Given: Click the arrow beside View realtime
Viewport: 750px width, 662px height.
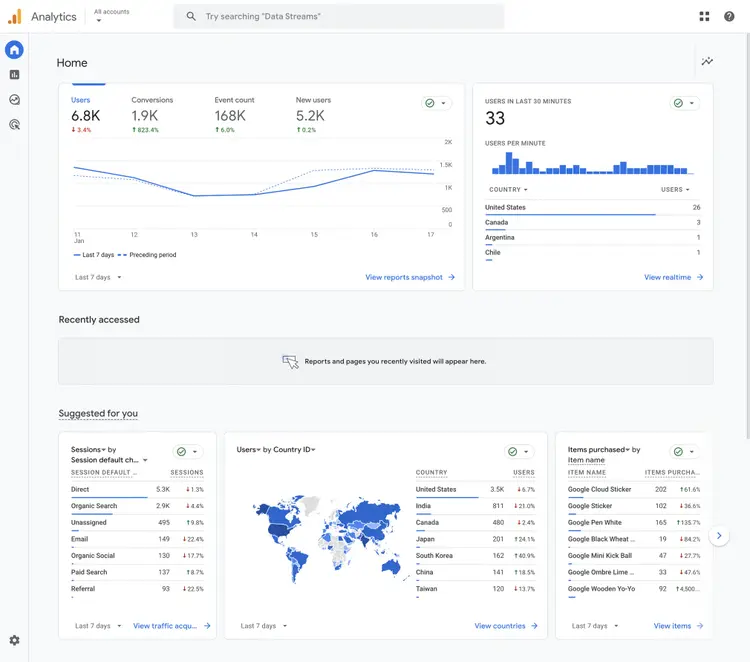Looking at the screenshot, I should pos(700,277).
